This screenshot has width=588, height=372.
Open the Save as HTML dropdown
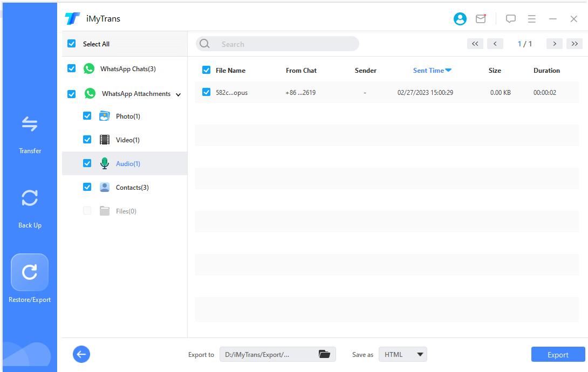(402, 354)
